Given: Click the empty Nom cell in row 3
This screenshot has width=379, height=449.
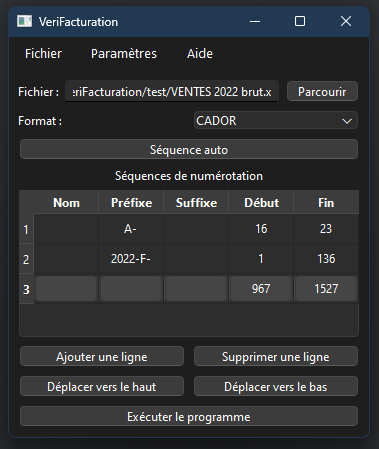Looking at the screenshot, I should click(66, 289).
